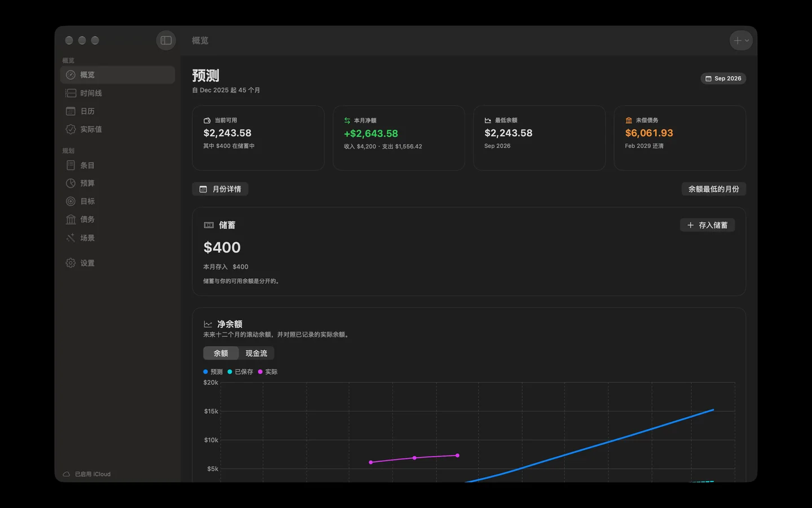The width and height of the screenshot is (812, 508).
Task: Open 债务 in the sidebar
Action: (x=117, y=220)
